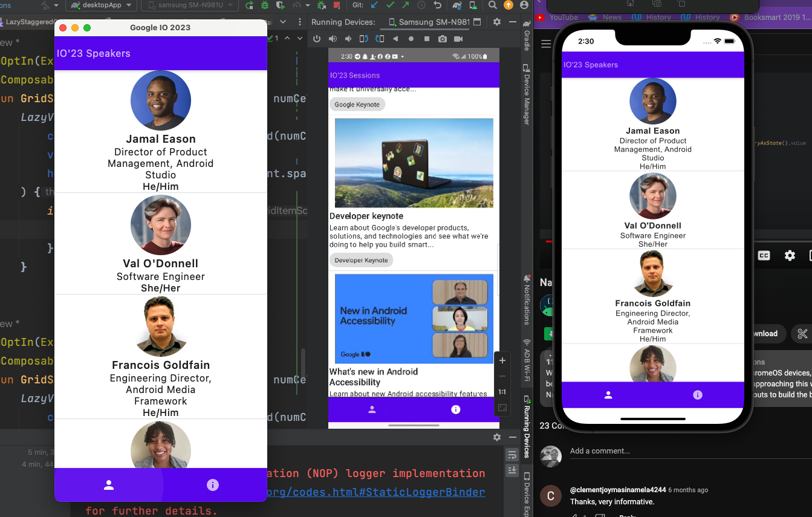Click the Git commit green checkmark
Image resolution: width=812 pixels, height=517 pixels.
pos(390,5)
